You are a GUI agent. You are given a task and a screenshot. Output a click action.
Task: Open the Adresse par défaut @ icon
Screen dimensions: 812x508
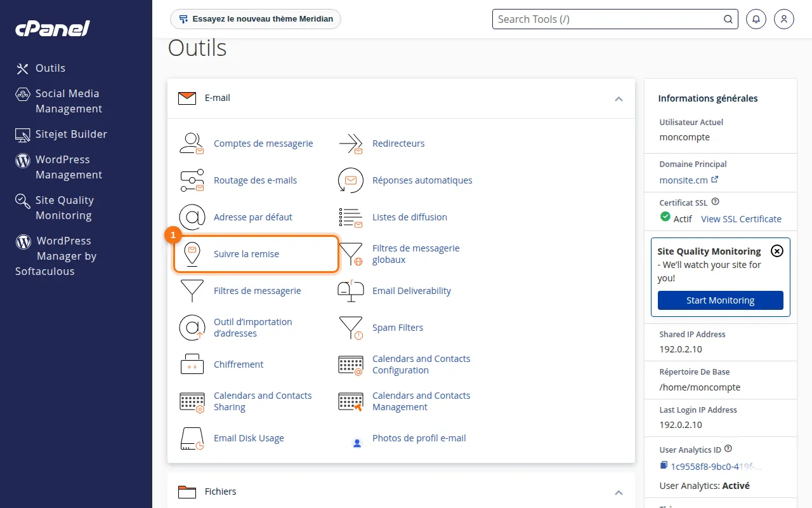(x=192, y=217)
